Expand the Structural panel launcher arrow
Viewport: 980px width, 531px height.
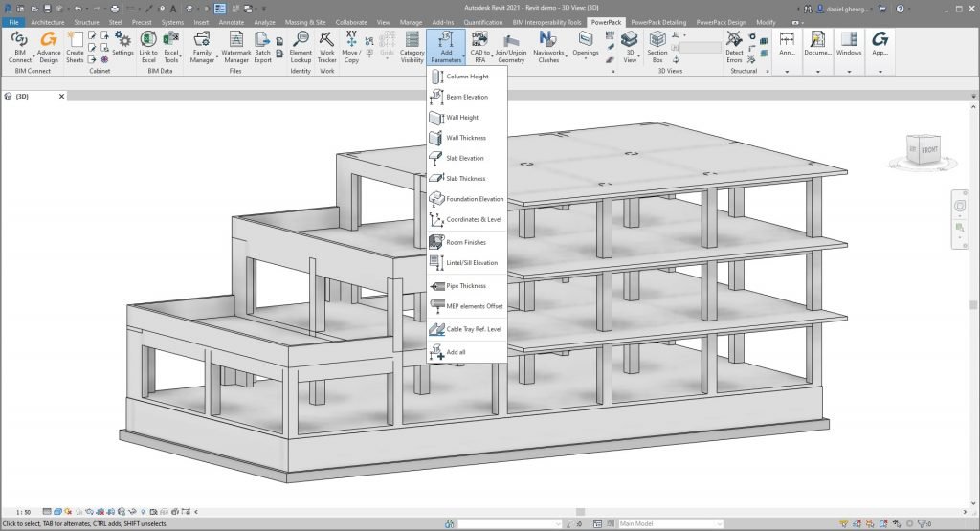point(768,71)
